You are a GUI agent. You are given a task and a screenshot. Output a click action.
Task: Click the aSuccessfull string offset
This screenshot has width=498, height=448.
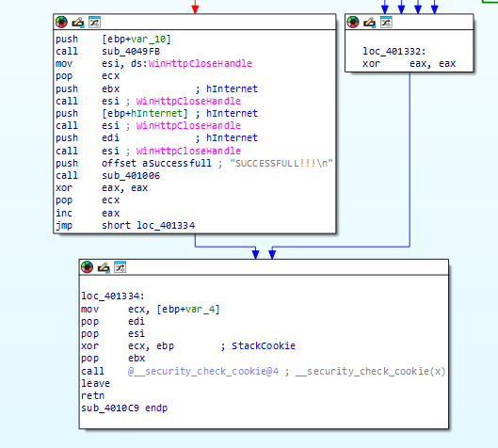[177, 163]
